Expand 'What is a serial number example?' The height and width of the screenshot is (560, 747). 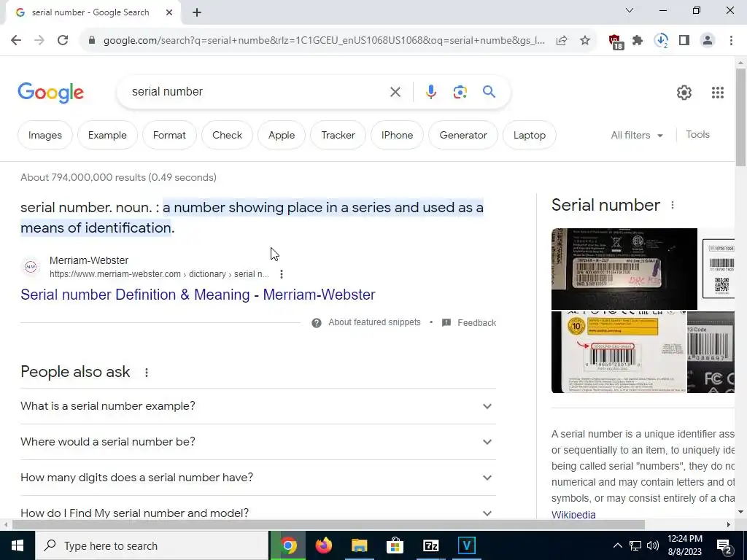(258, 406)
